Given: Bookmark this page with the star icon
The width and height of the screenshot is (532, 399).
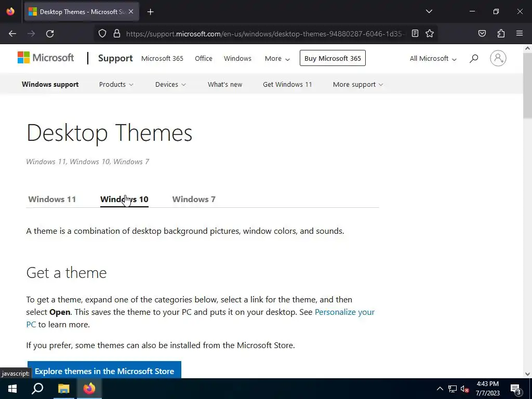Looking at the screenshot, I should point(430,33).
